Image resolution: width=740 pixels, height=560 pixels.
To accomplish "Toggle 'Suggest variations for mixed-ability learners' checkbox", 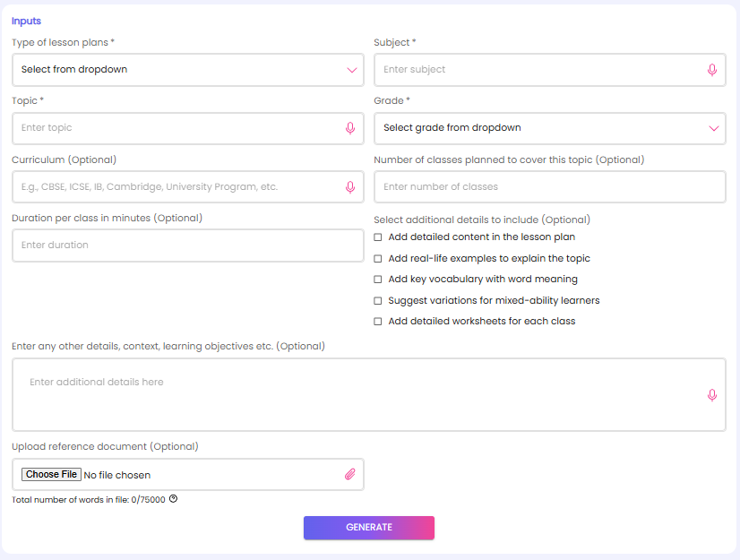I will pos(377,301).
